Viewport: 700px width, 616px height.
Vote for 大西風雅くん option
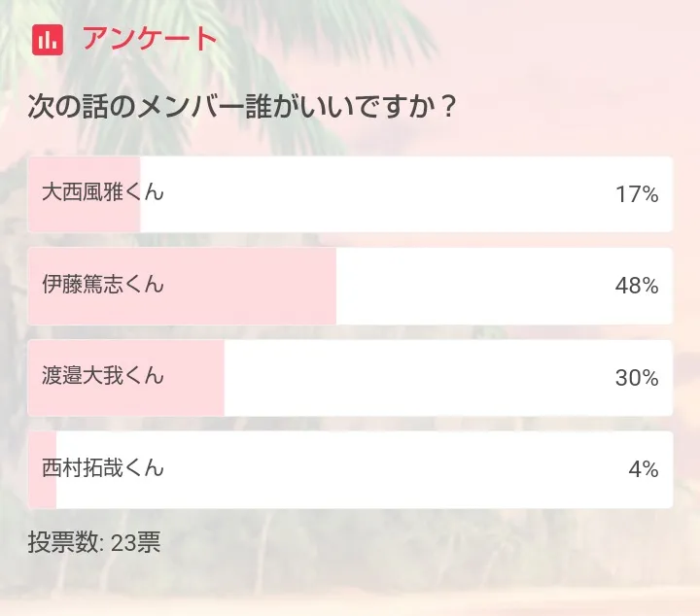(x=350, y=194)
